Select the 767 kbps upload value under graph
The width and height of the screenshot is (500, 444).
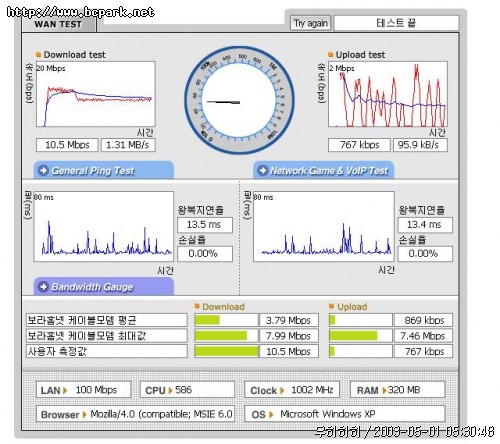click(359, 145)
